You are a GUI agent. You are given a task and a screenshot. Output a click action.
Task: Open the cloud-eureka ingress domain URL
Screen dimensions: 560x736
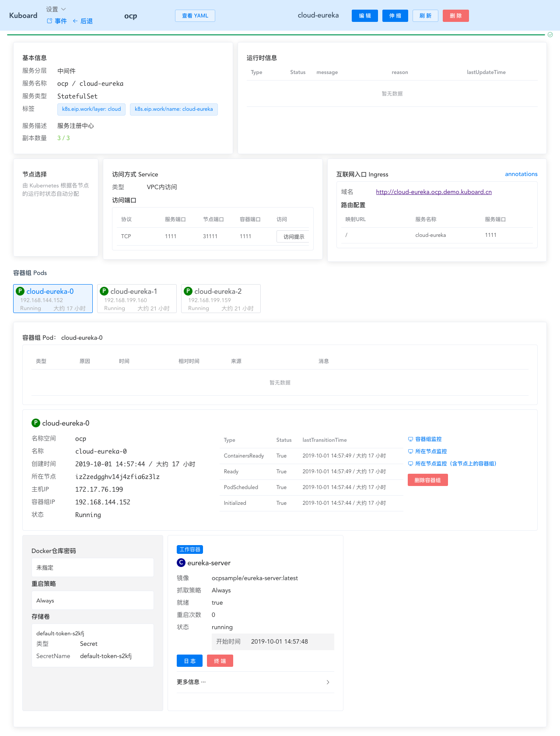pos(434,192)
